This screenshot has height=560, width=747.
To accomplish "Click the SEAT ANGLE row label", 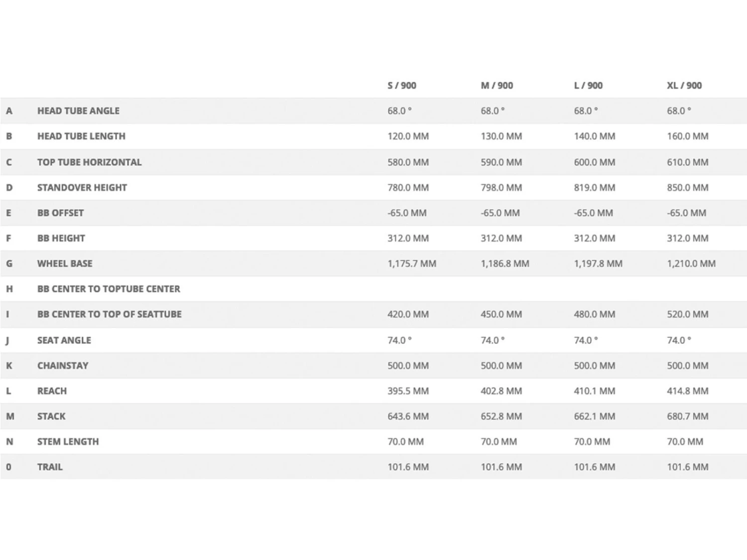I will [64, 340].
